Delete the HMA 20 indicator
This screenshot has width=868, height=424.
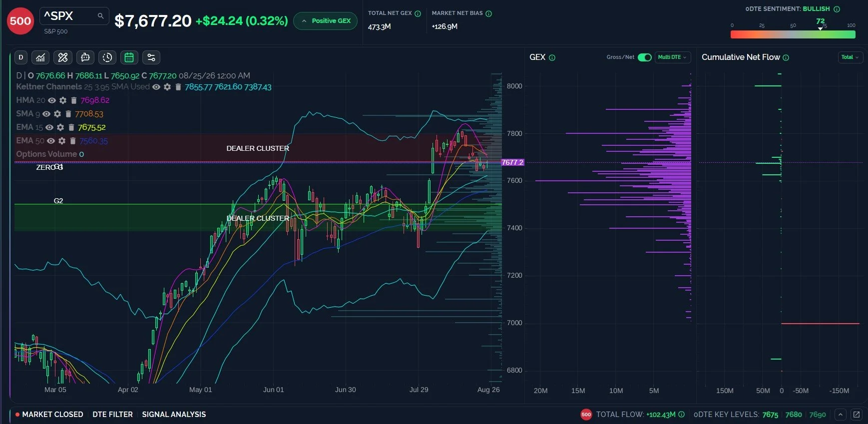[x=73, y=100]
